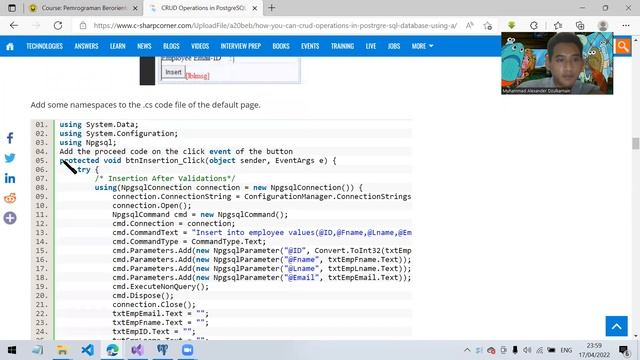Open the volume control tray icon
The width and height of the screenshot is (640, 360).
tap(527, 350)
